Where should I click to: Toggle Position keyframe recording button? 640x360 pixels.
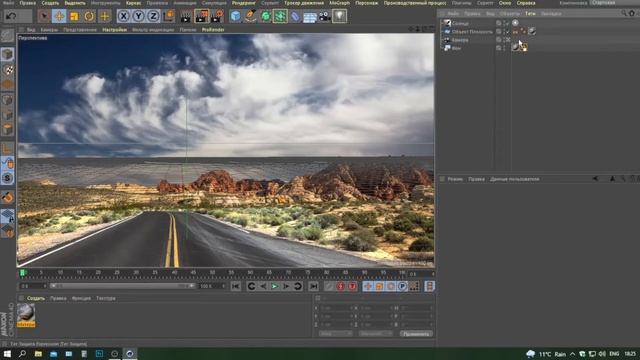tap(368, 286)
